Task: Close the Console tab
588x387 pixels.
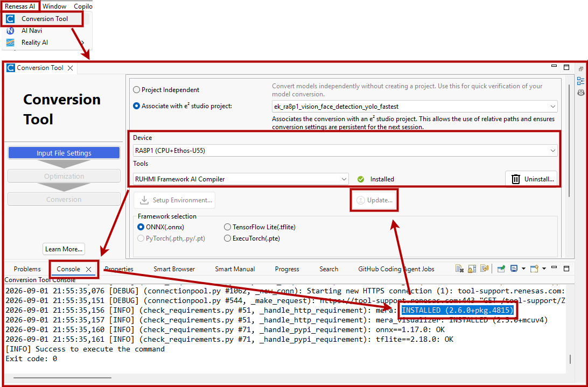Action: (88, 269)
